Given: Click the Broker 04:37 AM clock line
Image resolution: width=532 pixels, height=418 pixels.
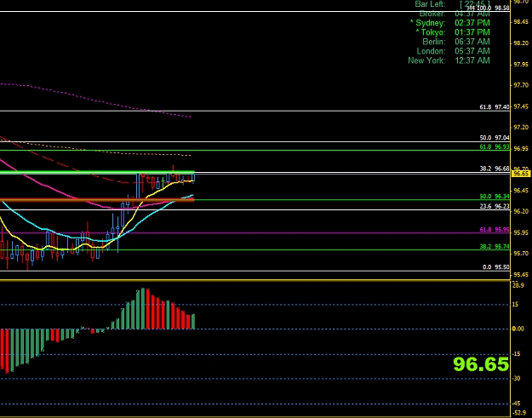Looking at the screenshot, I should 455,14.
